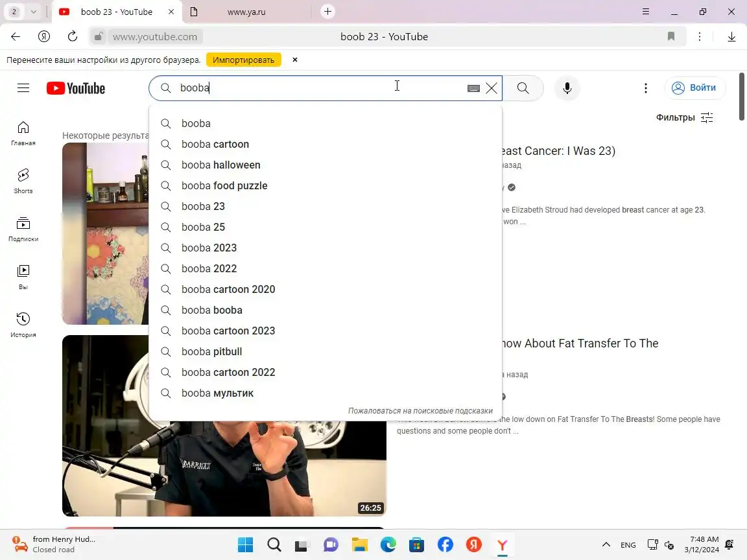Run search with magnifier button
This screenshot has height=560, width=747.
(x=523, y=88)
